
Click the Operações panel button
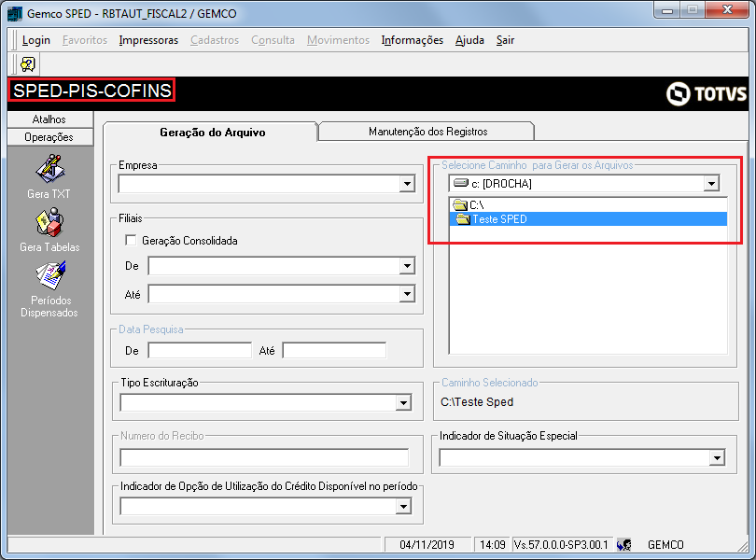pos(50,137)
